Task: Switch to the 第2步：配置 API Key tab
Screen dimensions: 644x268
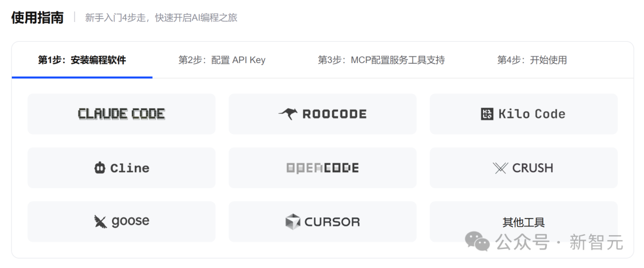Action: click(x=222, y=60)
